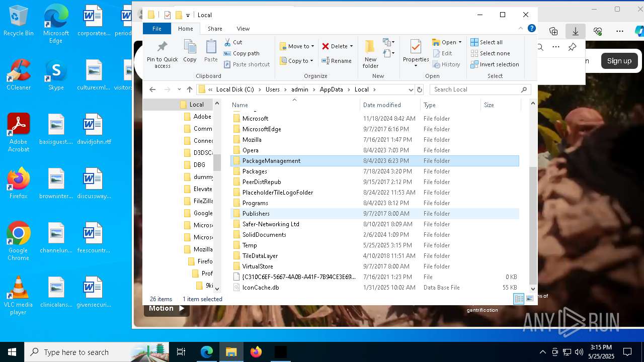The width and height of the screenshot is (644, 362).
Task: Click Edge downloads icon in browser toolbar
Action: click(x=575, y=31)
